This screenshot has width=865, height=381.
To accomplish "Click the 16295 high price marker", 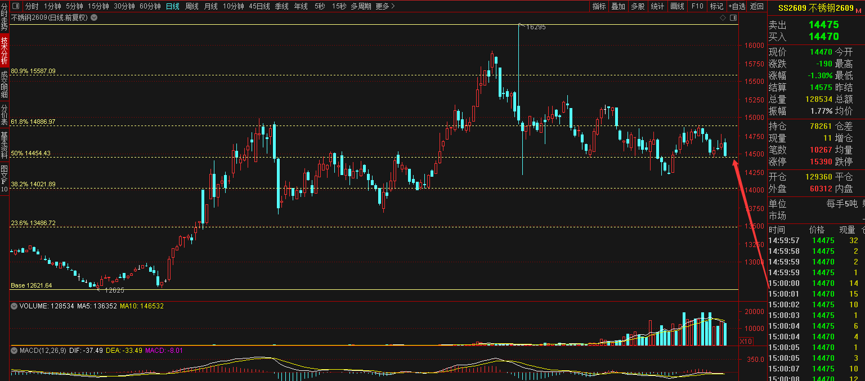I will click(x=536, y=26).
